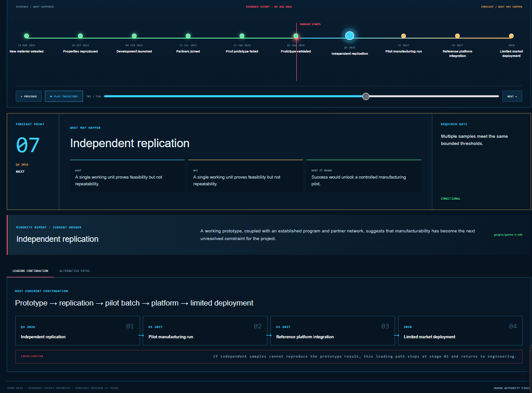Screen dimensions: 532x393
Task: Click the Evidence Cutoff date label
Action: [269, 7]
